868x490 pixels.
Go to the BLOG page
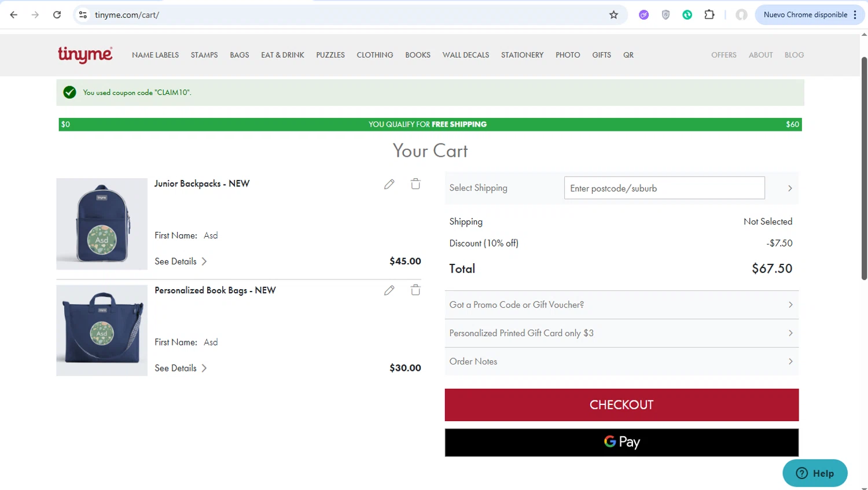click(795, 55)
